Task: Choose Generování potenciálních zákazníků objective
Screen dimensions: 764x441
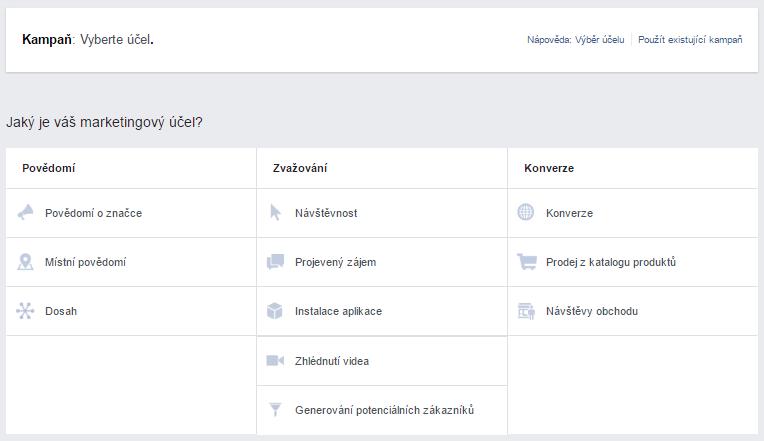Action: 382,410
